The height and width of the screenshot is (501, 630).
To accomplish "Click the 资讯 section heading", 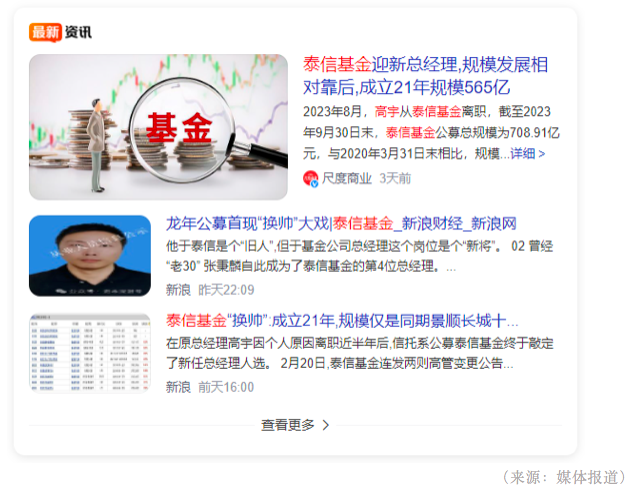I will tap(78, 32).
